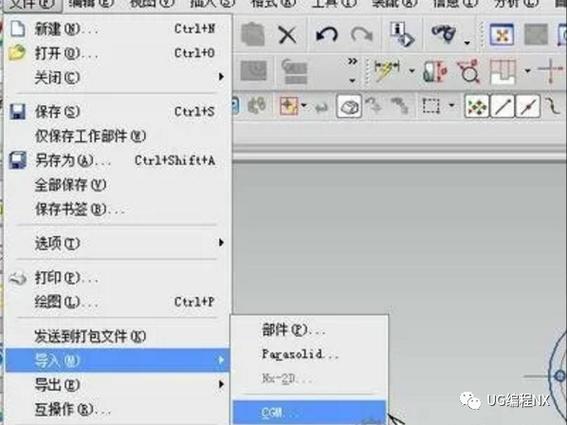This screenshot has width=567, height=425.
Task: Open dropdown next to inferred dimension icon
Action: pyautogui.click(x=412, y=71)
